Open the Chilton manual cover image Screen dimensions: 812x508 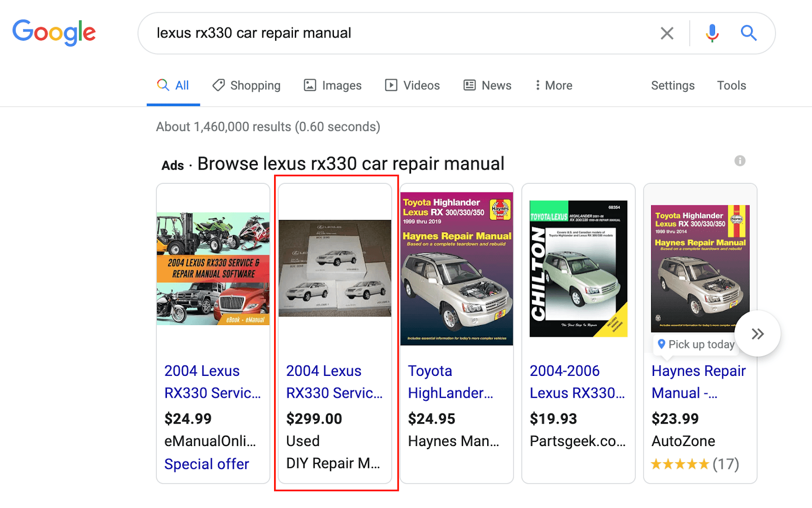(579, 269)
